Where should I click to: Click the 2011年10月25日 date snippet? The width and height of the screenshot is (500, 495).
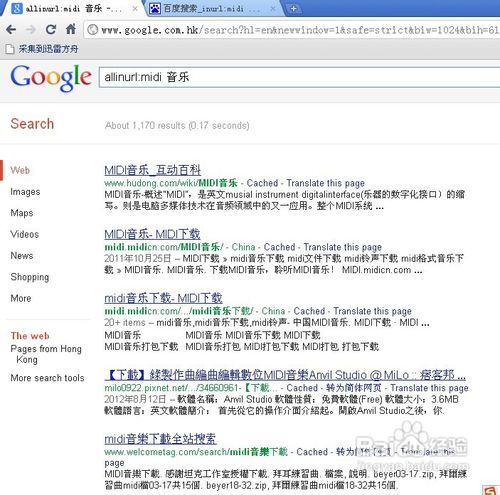point(137,258)
